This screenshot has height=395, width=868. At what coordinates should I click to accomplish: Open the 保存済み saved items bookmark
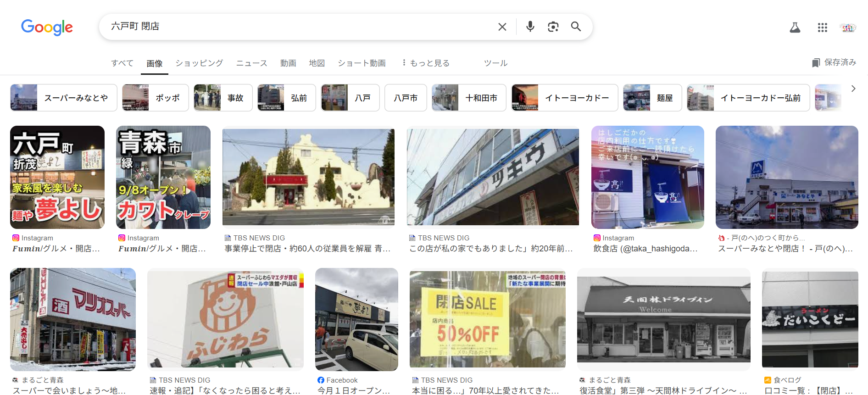coord(834,62)
